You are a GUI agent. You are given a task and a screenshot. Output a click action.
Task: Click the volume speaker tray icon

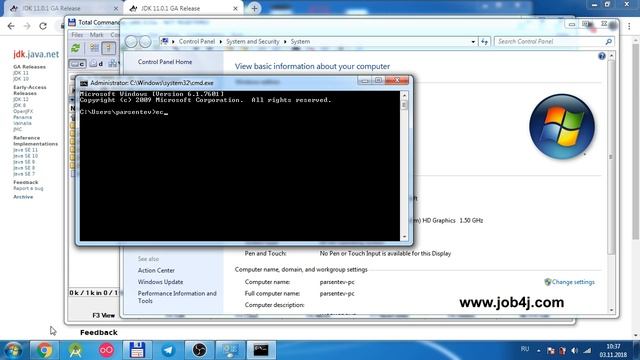click(574, 351)
